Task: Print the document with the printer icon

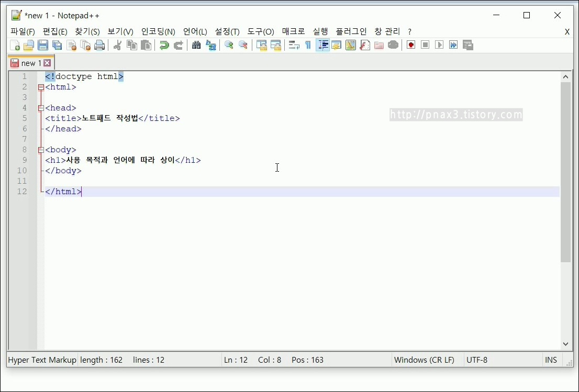Action: coord(99,45)
